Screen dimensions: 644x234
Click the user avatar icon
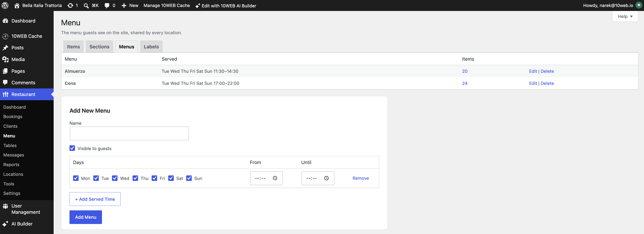tap(639, 5)
